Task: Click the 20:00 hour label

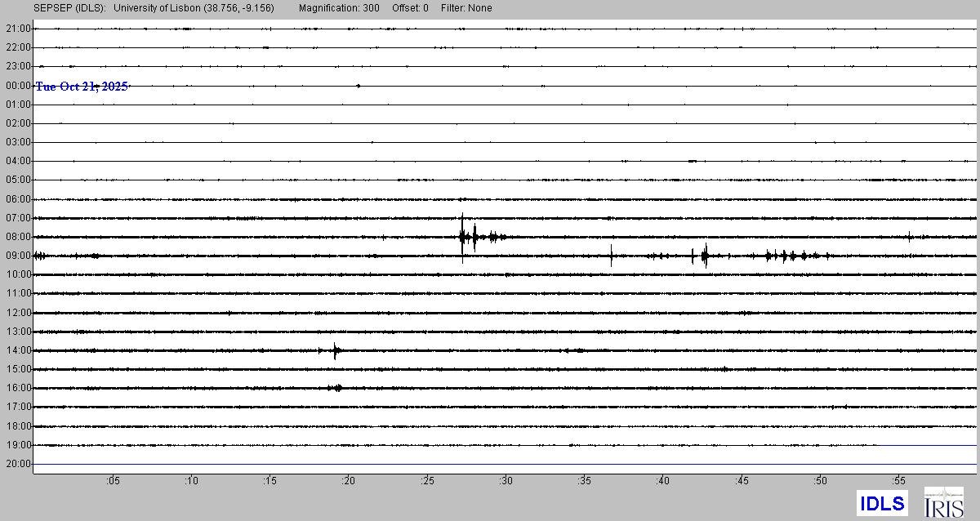Action: point(16,464)
